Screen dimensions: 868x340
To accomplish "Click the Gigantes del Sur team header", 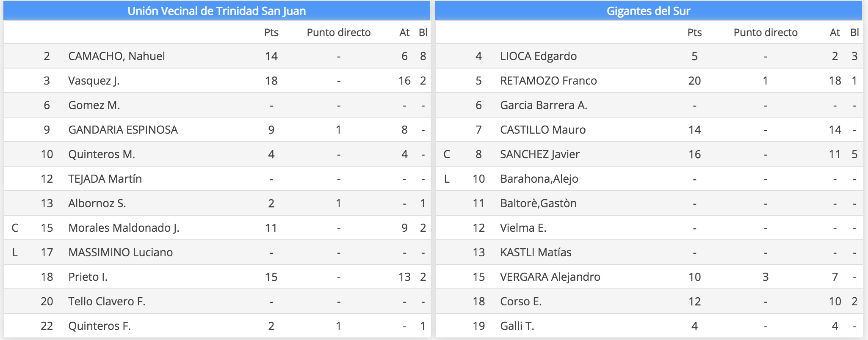I will click(x=649, y=11).
